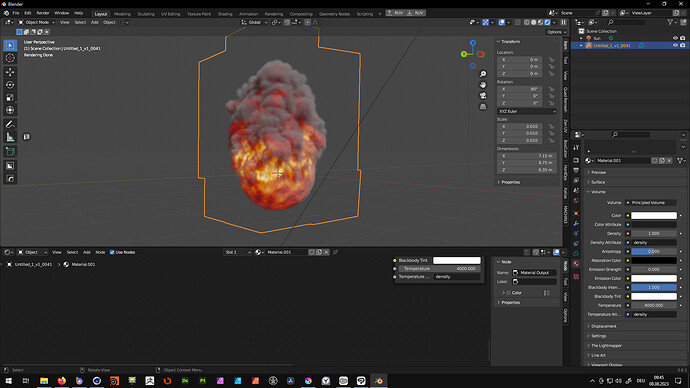This screenshot has width=690, height=388.
Task: Open the Output properties tab icon
Action: pos(576,170)
